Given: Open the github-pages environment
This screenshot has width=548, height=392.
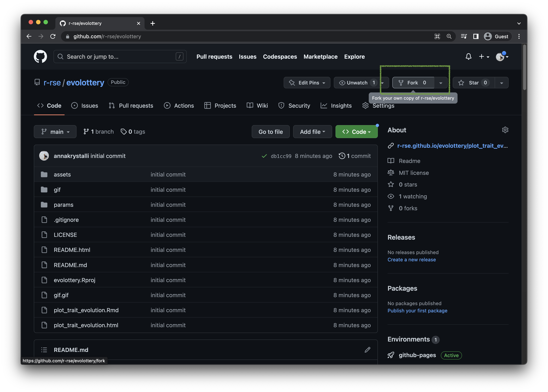Looking at the screenshot, I should [x=417, y=355].
